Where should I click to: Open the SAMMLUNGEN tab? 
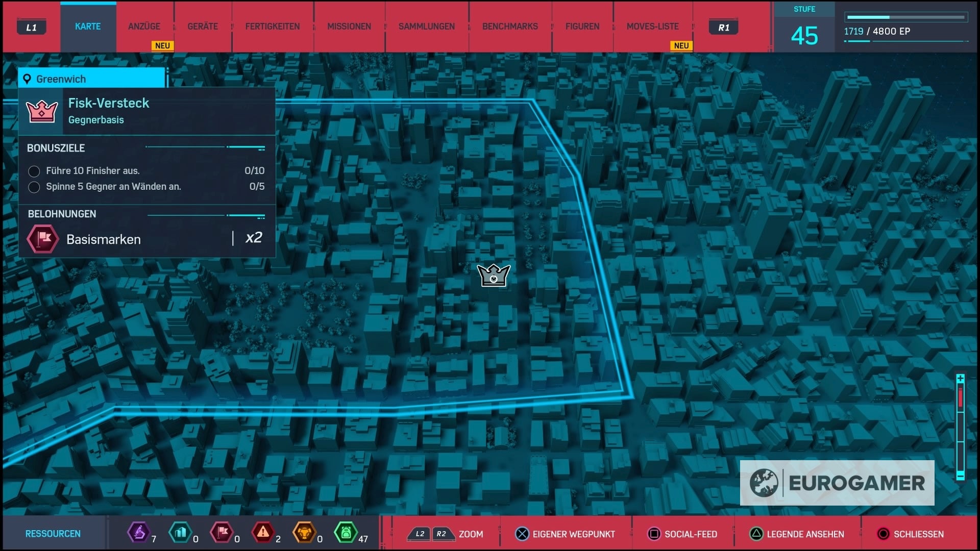tap(427, 27)
